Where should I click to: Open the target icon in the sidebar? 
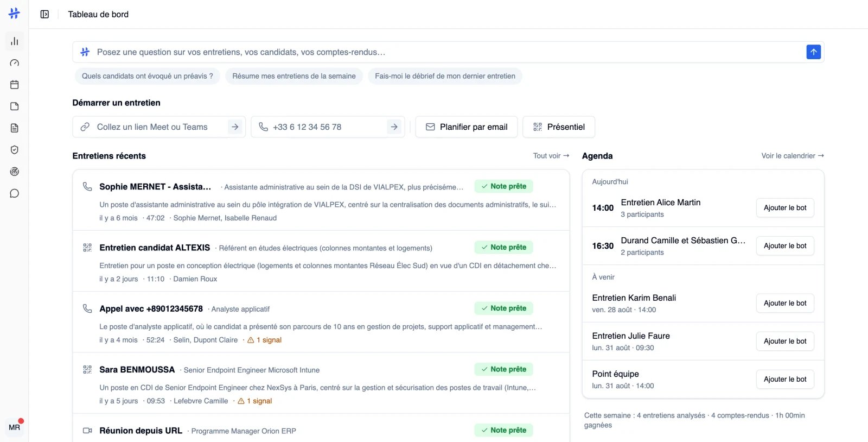15,172
